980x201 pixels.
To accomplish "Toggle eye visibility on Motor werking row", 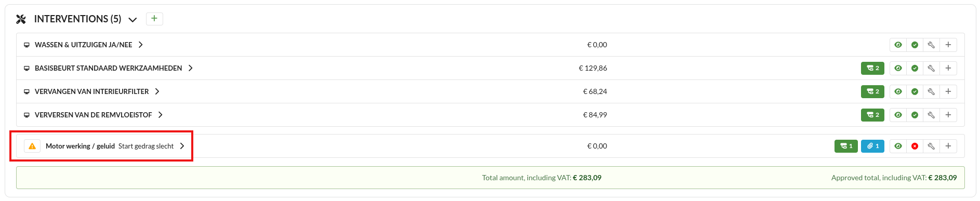I will [898, 146].
